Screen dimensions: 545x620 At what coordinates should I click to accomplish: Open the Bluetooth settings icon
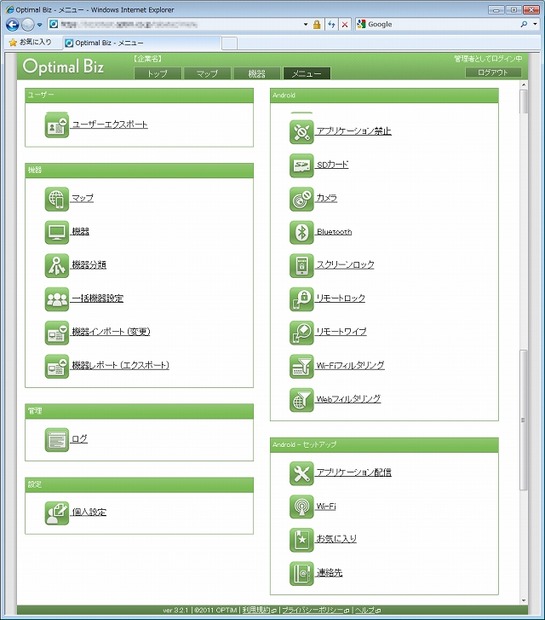click(x=301, y=232)
